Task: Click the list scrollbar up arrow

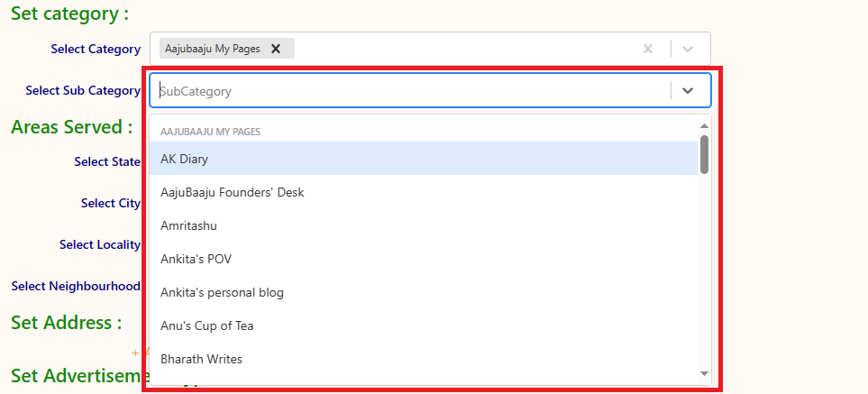Action: click(x=704, y=125)
